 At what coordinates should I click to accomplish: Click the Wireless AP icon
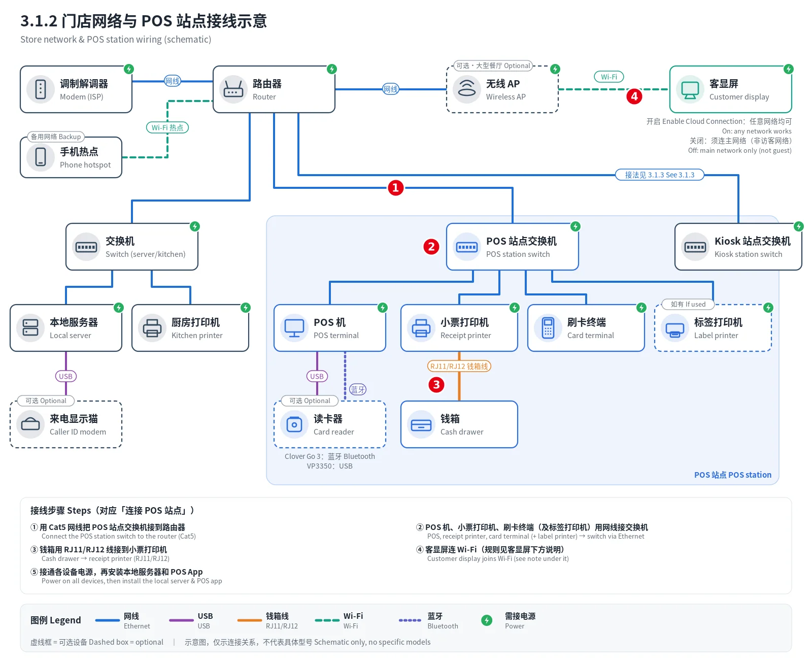(x=467, y=89)
